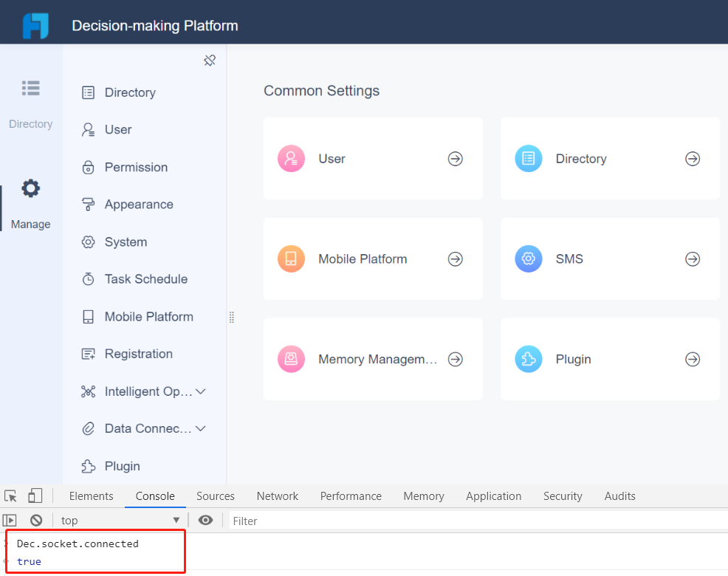Click the System gear icon in the menu
This screenshot has width=728, height=576.
coord(88,242)
